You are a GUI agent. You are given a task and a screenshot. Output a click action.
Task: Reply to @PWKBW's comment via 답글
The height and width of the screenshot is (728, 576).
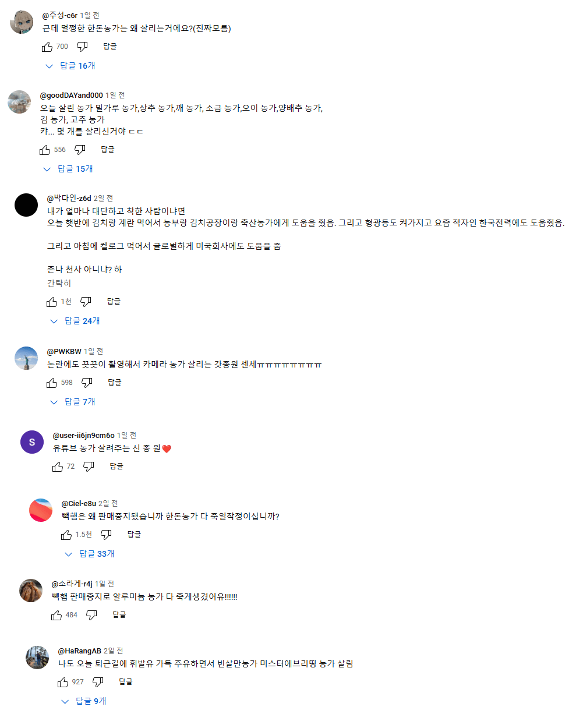click(x=115, y=383)
